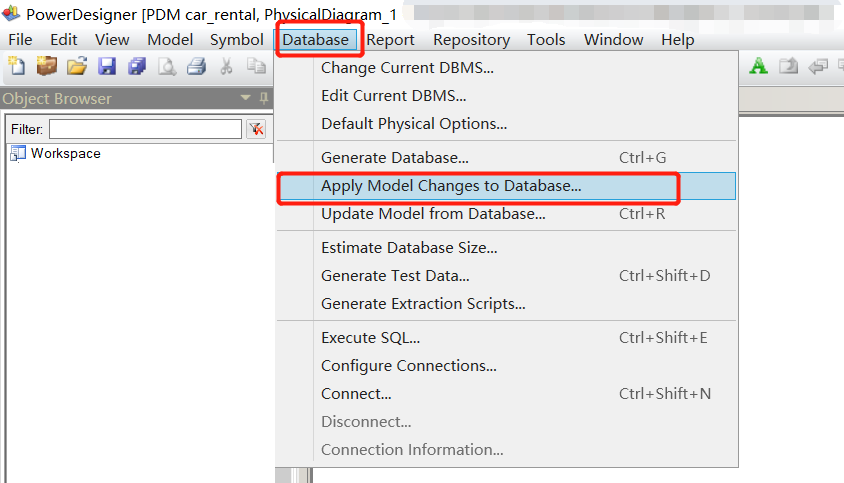The image size is (844, 483).
Task: Type in the Filter input field
Action: coord(145,129)
